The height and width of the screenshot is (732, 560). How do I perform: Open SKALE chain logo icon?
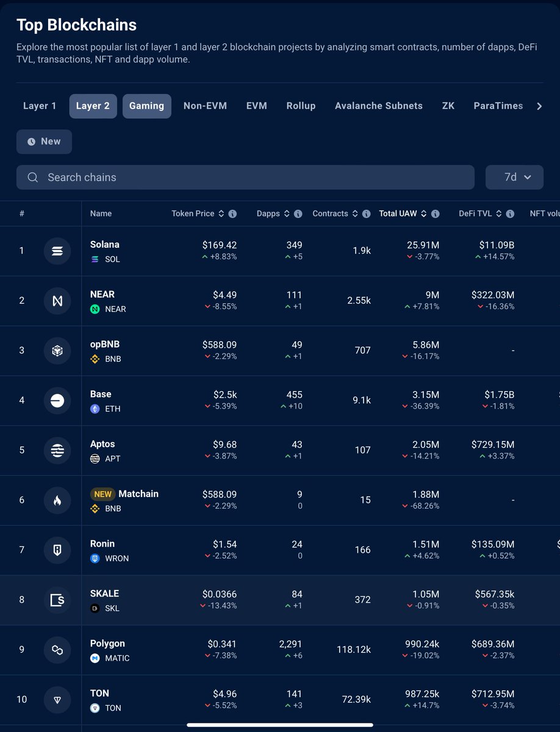pos(57,600)
